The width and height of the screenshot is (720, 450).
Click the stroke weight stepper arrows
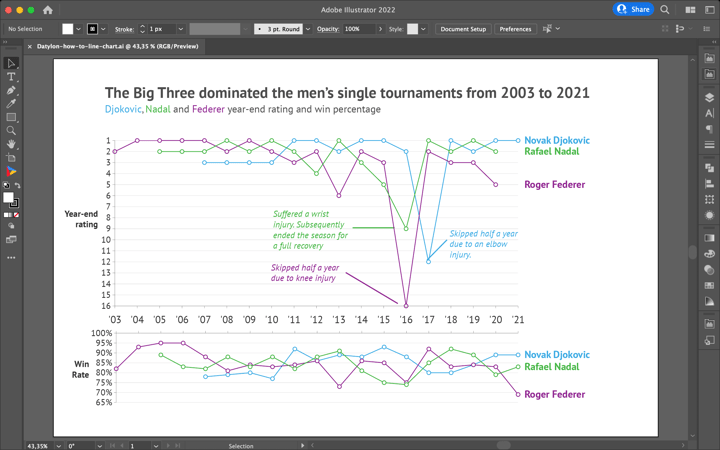(142, 29)
